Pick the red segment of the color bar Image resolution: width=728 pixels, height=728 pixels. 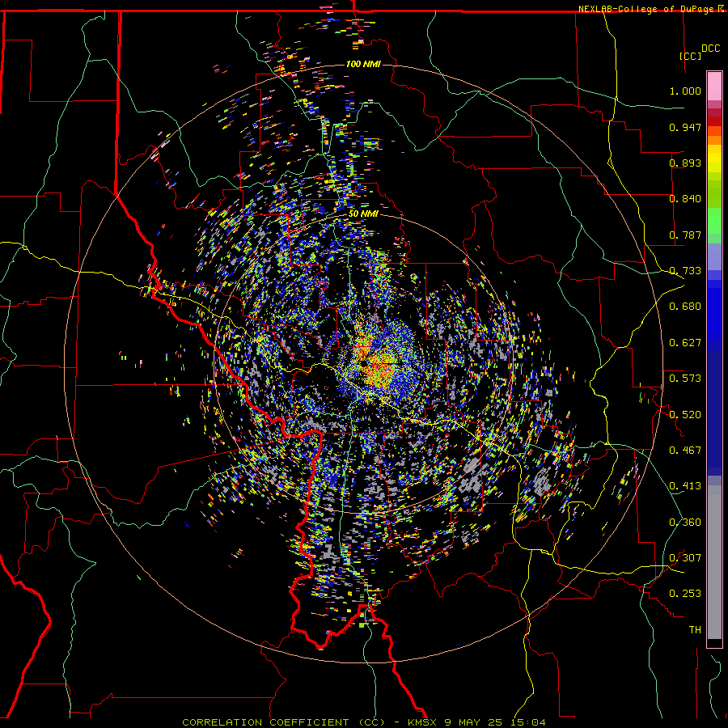click(x=714, y=121)
